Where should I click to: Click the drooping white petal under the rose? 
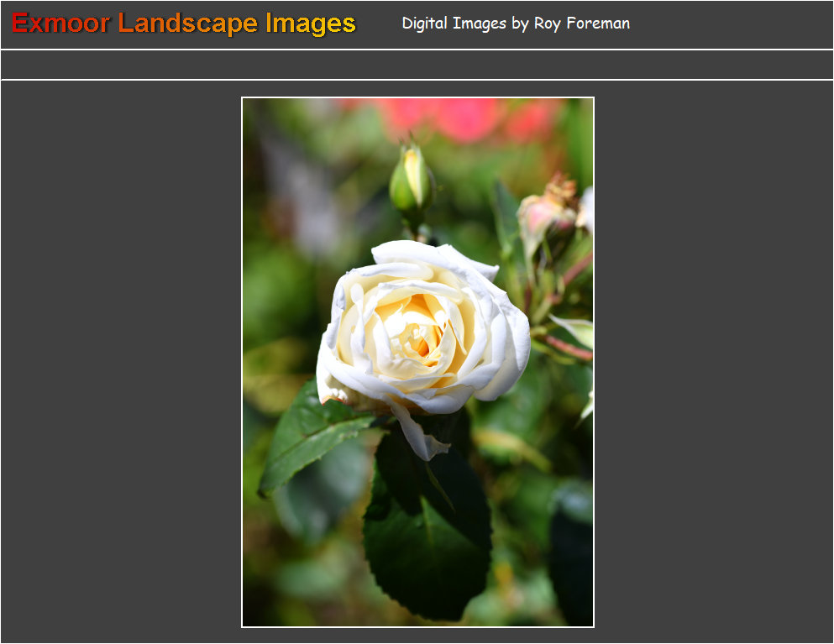(420, 437)
